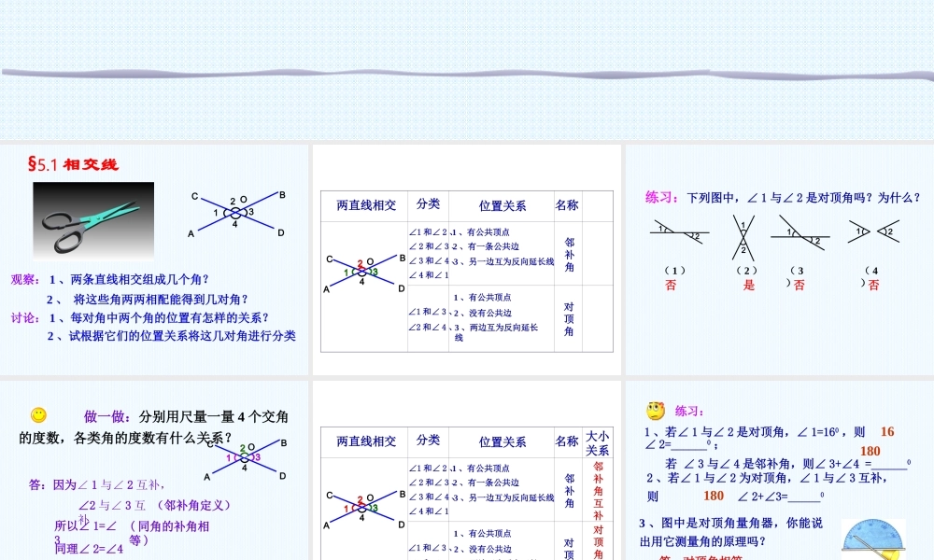Click the red 180 before ∠2+∠3=
Viewport: 934px width, 560px height.
(x=714, y=496)
